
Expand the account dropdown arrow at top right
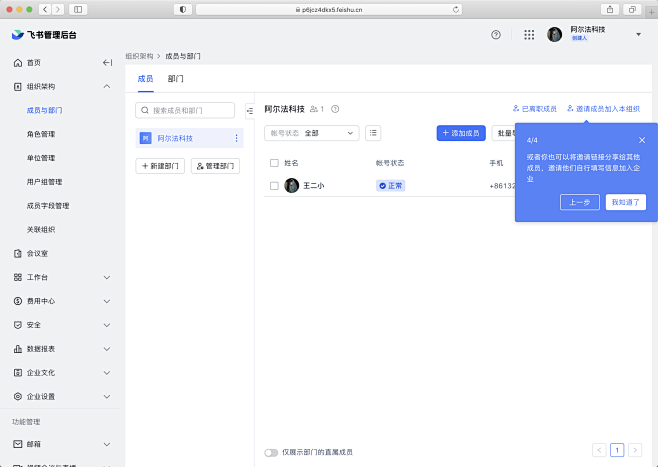[638, 34]
